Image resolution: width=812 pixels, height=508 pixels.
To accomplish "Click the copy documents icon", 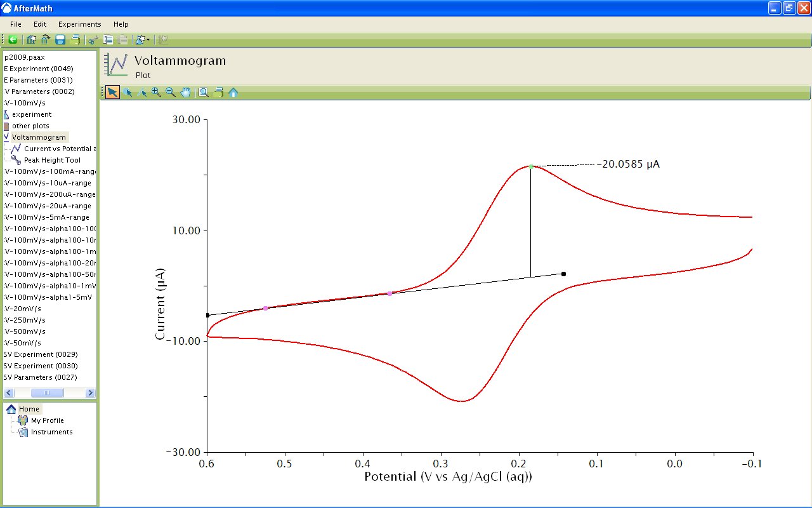I will (108, 39).
